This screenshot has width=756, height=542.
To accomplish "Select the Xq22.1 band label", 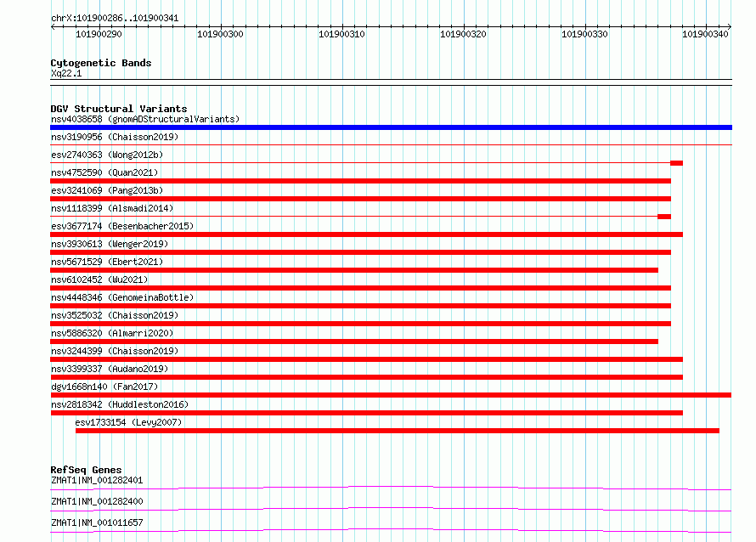I will [x=66, y=73].
